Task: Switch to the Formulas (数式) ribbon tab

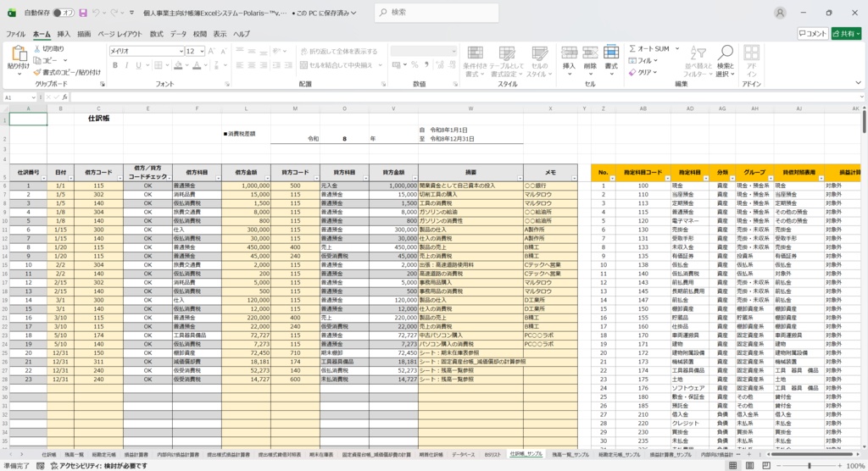Action: [157, 34]
